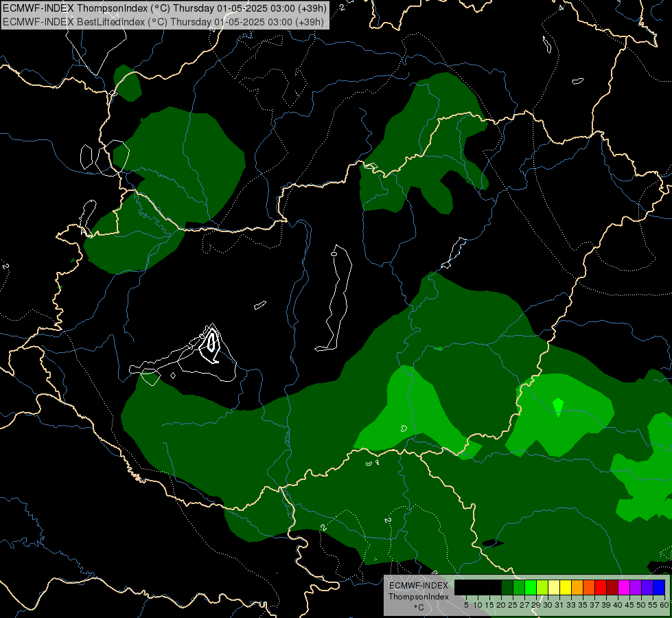Screen dimensions: 672x618
Task: Select the medium green 25-27 legend swatch
Action: [519, 587]
